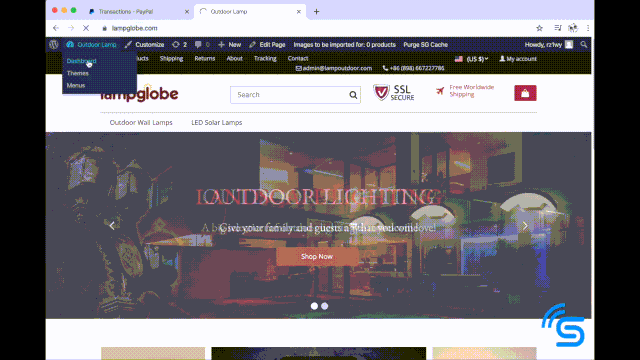Select the second slider dot
640x360 pixels.
tap(324, 306)
